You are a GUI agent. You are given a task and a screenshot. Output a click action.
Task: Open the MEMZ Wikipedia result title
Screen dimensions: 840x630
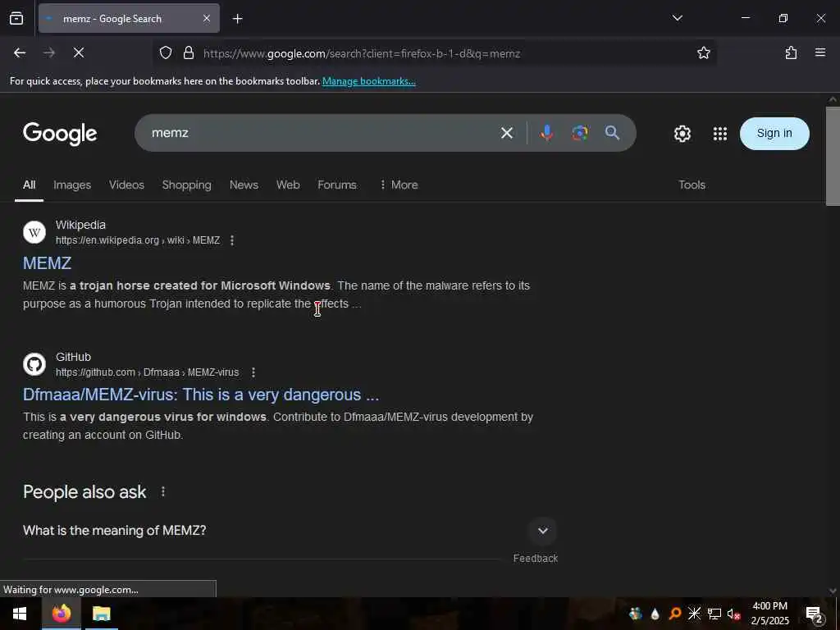click(x=47, y=263)
